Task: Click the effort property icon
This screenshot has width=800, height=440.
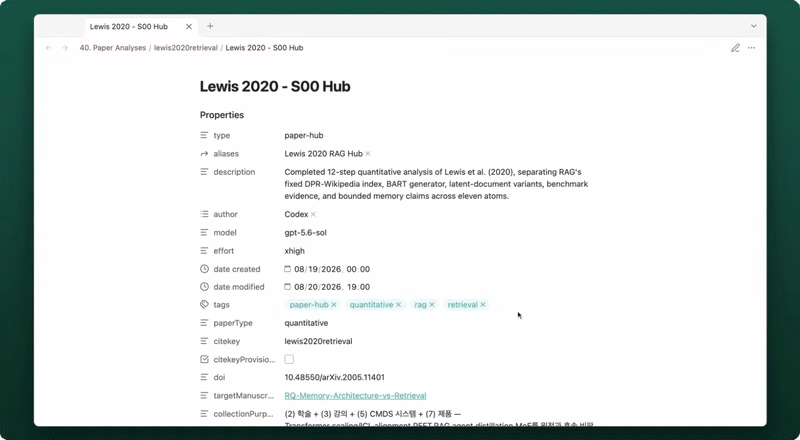Action: click(x=204, y=251)
